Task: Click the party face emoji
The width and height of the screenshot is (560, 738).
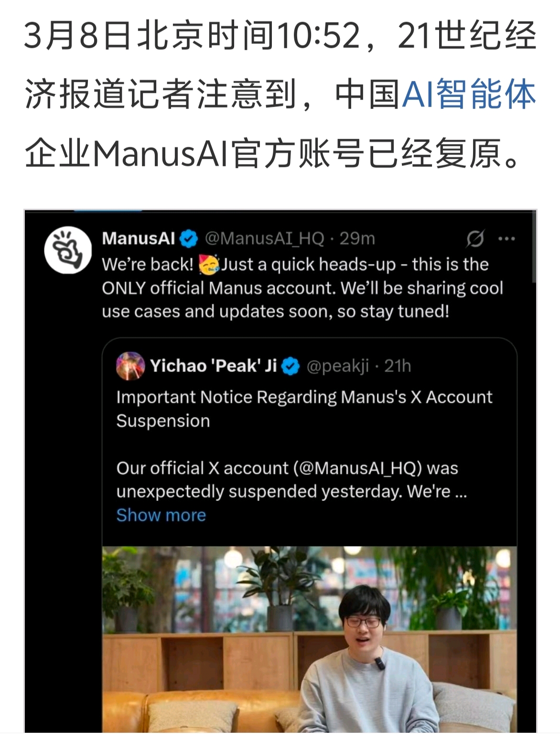Action: coord(208,264)
